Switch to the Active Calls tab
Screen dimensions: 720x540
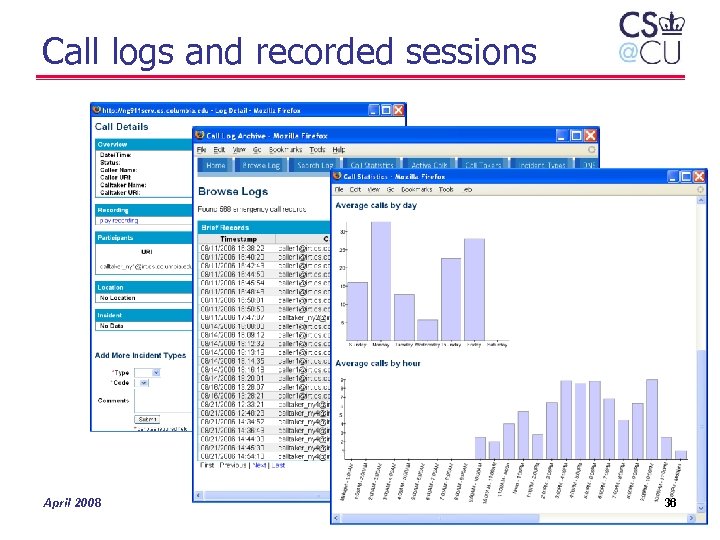tap(429, 164)
